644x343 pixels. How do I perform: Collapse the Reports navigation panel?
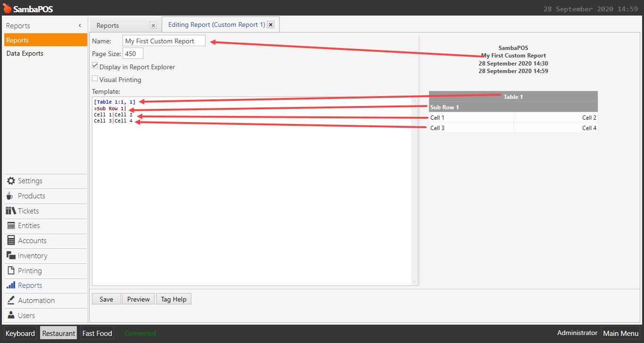tap(79, 25)
